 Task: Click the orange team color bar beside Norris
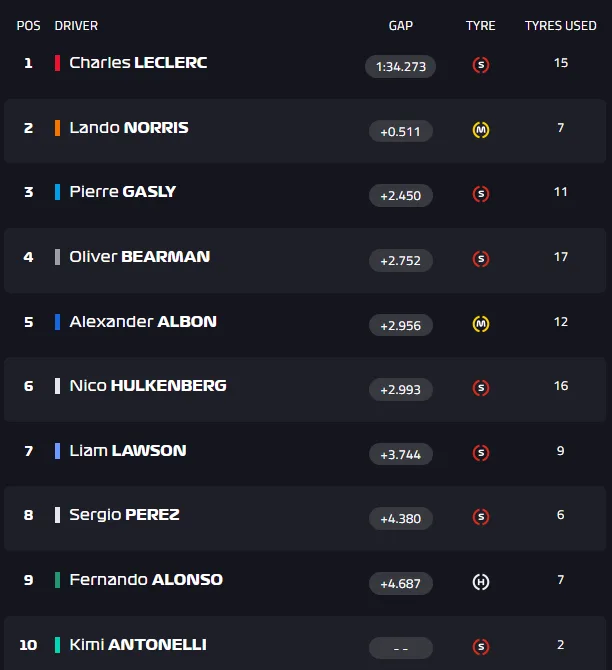pyautogui.click(x=58, y=128)
